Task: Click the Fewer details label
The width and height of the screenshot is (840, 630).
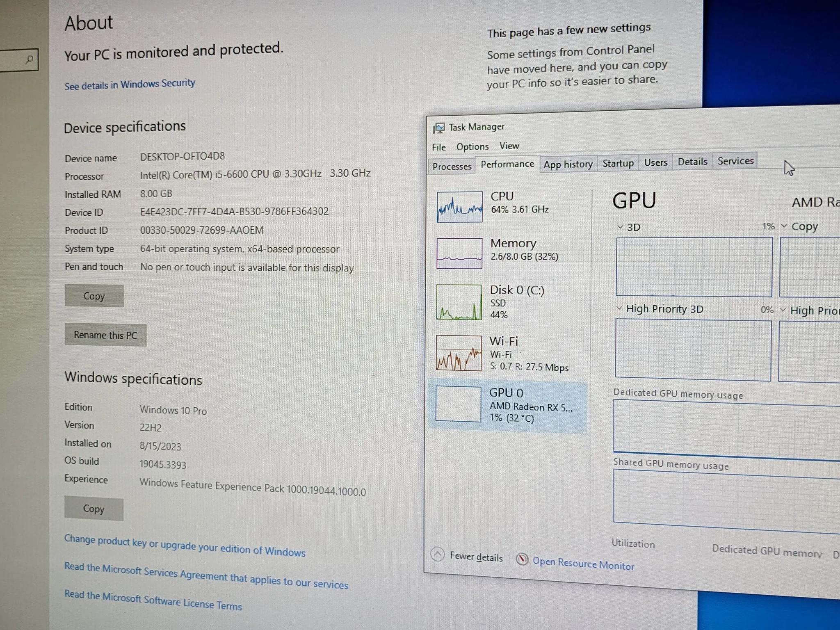Action: (476, 557)
